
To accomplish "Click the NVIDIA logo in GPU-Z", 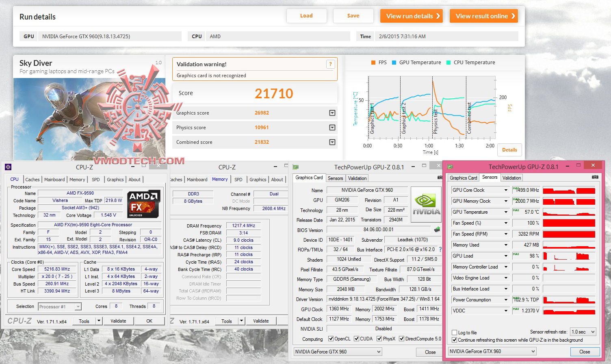I will click(426, 204).
